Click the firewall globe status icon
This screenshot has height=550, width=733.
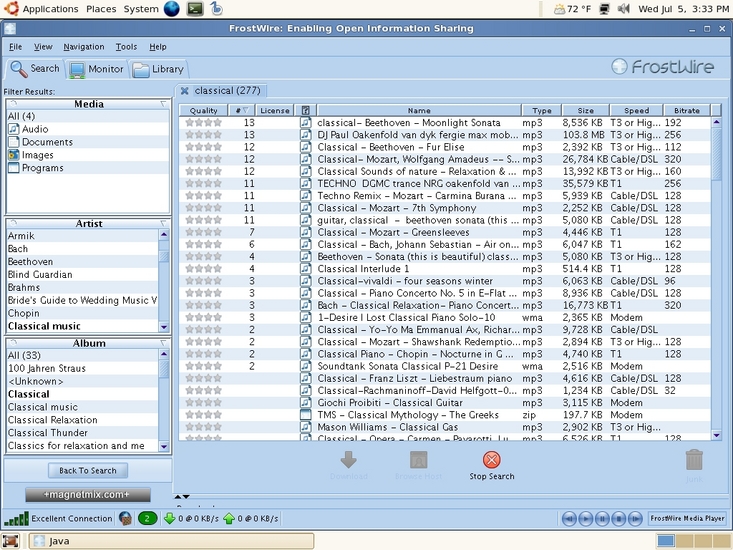(x=125, y=518)
